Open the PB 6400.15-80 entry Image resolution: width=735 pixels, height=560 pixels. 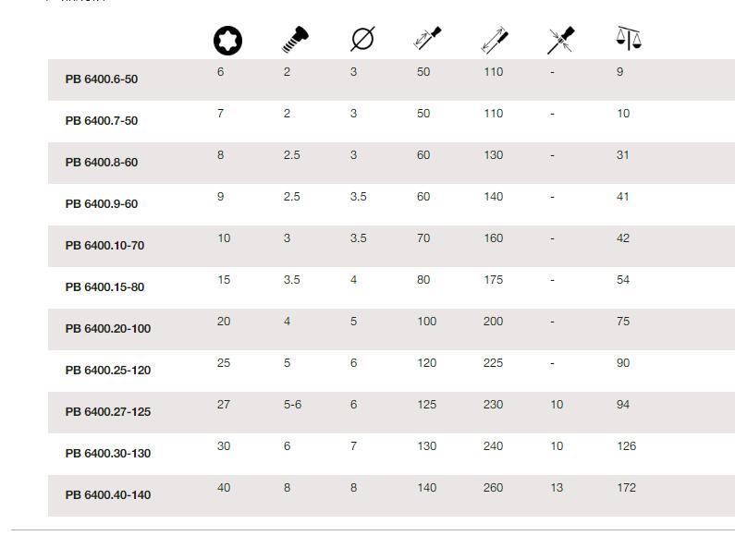[104, 287]
